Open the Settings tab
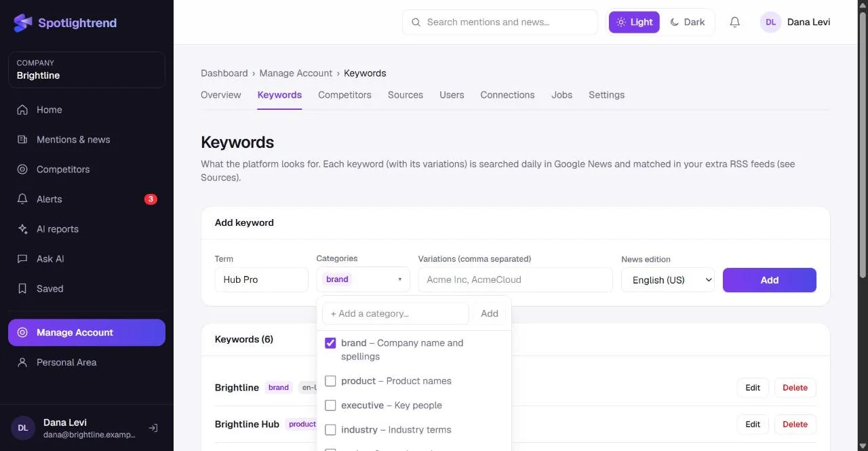 tap(606, 95)
